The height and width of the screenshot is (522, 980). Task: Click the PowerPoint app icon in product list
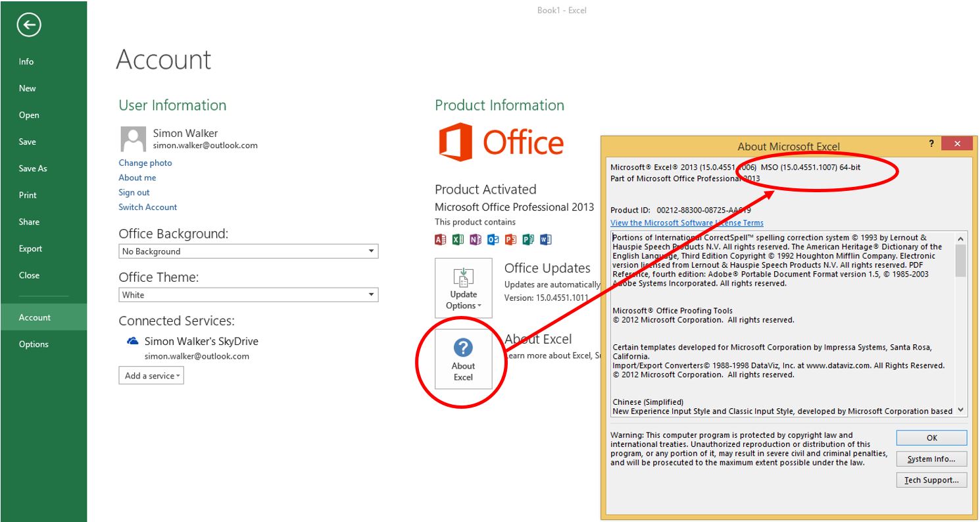coord(510,240)
